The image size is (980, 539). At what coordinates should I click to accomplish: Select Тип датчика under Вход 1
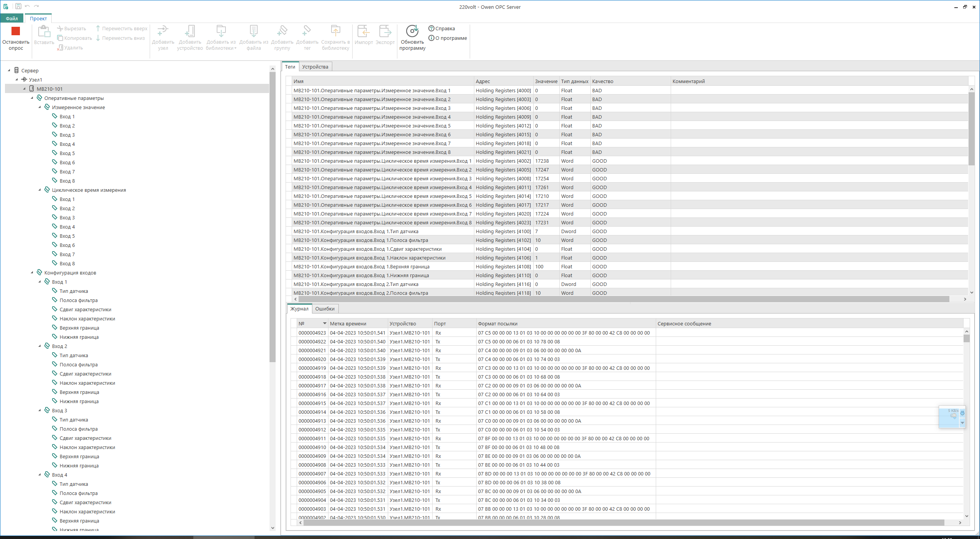click(73, 291)
